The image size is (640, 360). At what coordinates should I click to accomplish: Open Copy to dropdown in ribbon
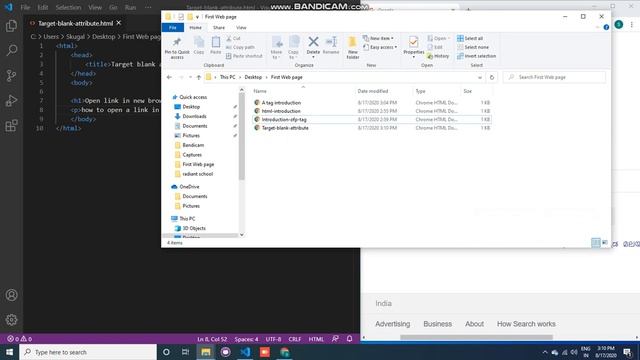point(293,48)
